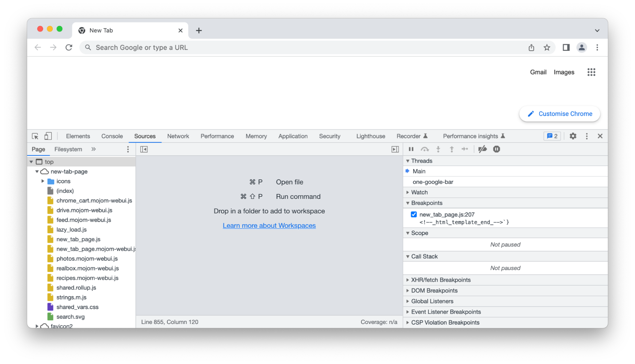Open the Filesystem navigator tab
The width and height of the screenshot is (635, 364).
[x=68, y=149]
